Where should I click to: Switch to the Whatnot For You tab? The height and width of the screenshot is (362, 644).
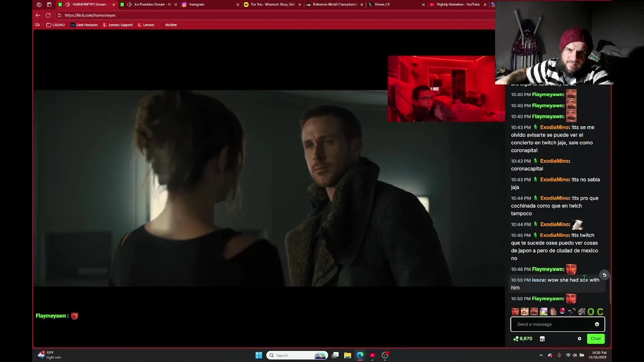point(272,5)
